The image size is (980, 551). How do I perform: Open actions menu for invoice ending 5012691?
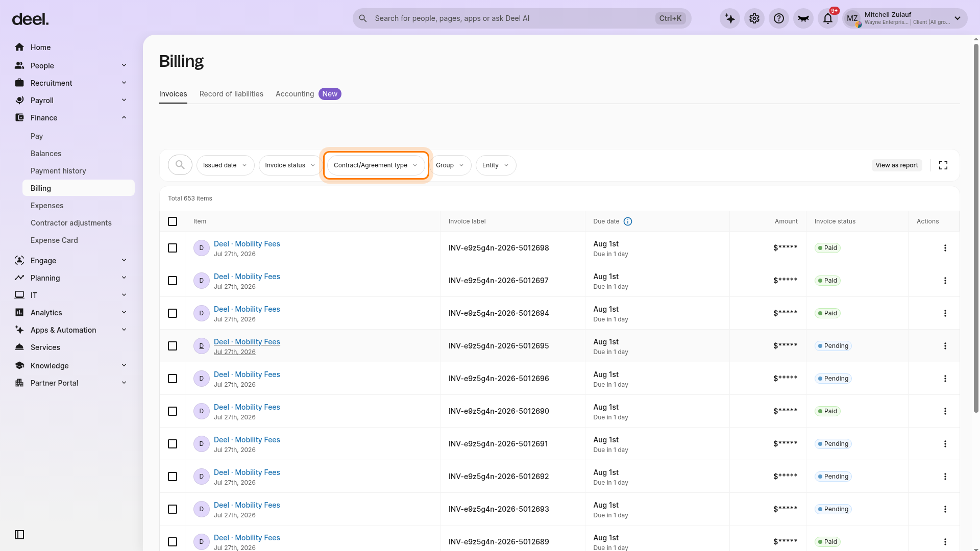945,444
